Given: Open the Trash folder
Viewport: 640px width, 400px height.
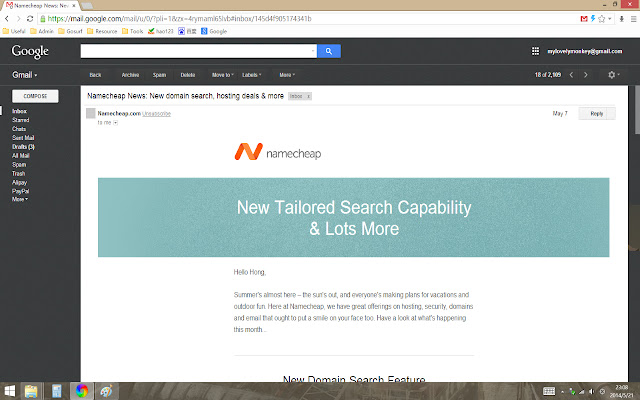Looking at the screenshot, I should tap(18, 173).
